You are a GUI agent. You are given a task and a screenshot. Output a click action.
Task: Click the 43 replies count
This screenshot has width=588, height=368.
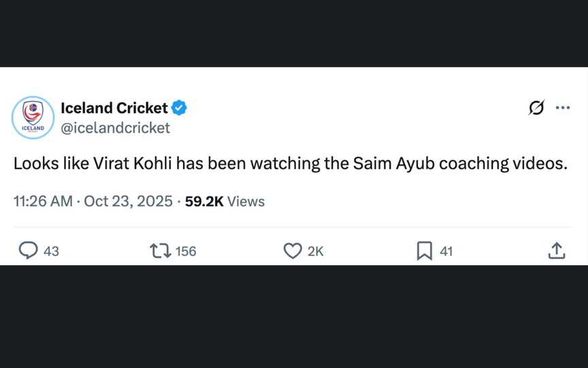pyautogui.click(x=51, y=251)
